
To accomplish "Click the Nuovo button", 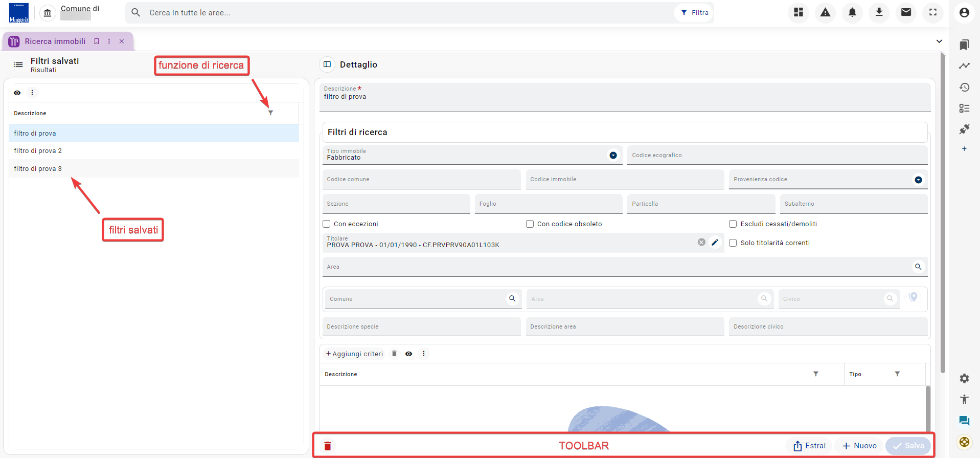I will point(859,446).
